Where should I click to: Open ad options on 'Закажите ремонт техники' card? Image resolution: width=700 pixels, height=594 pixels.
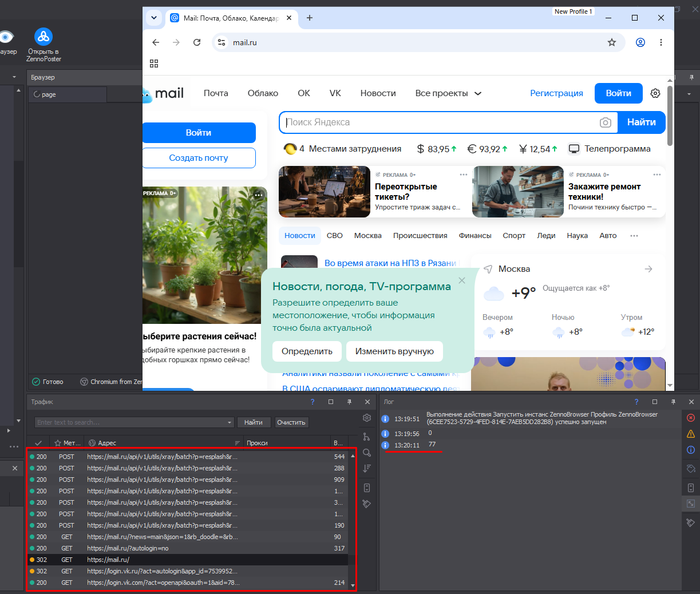tap(657, 175)
